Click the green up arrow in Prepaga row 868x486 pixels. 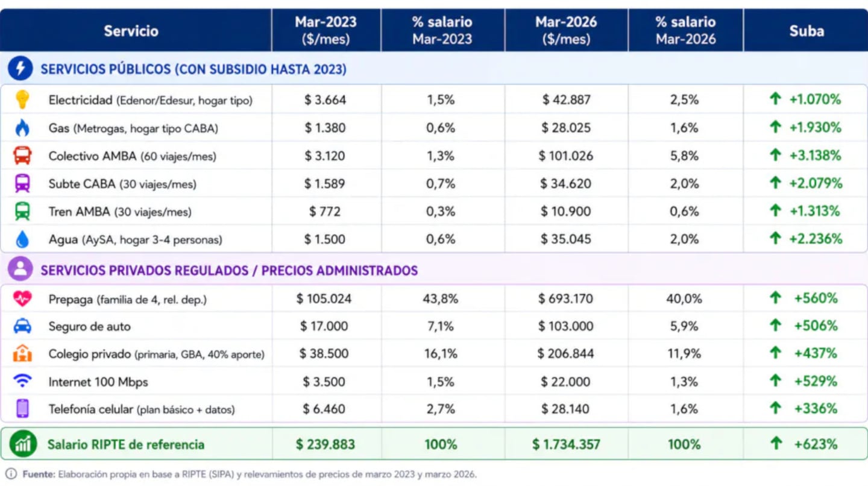[776, 298]
